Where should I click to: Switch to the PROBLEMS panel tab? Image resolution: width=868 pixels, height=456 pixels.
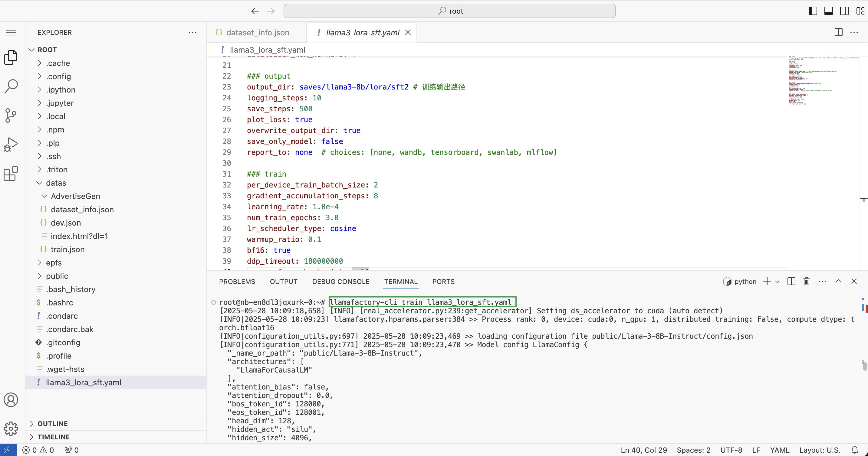237,282
